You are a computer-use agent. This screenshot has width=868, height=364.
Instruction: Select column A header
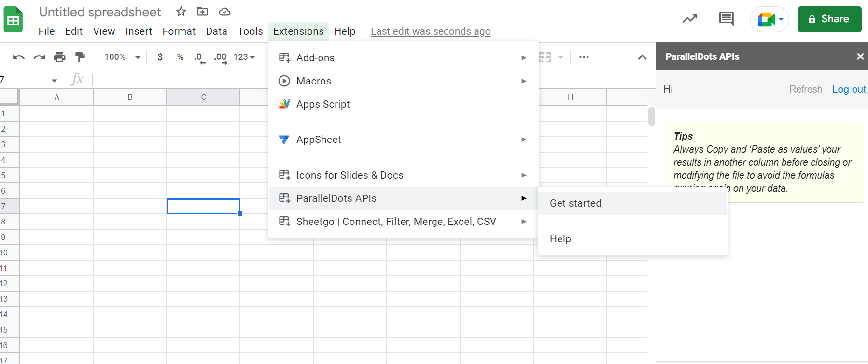56,97
